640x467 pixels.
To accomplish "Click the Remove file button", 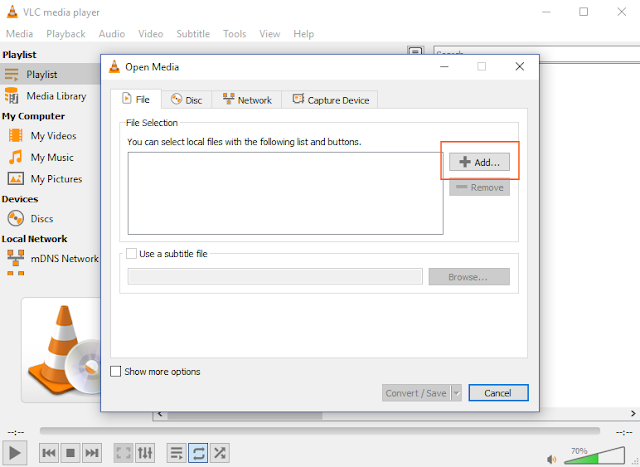I will click(479, 187).
